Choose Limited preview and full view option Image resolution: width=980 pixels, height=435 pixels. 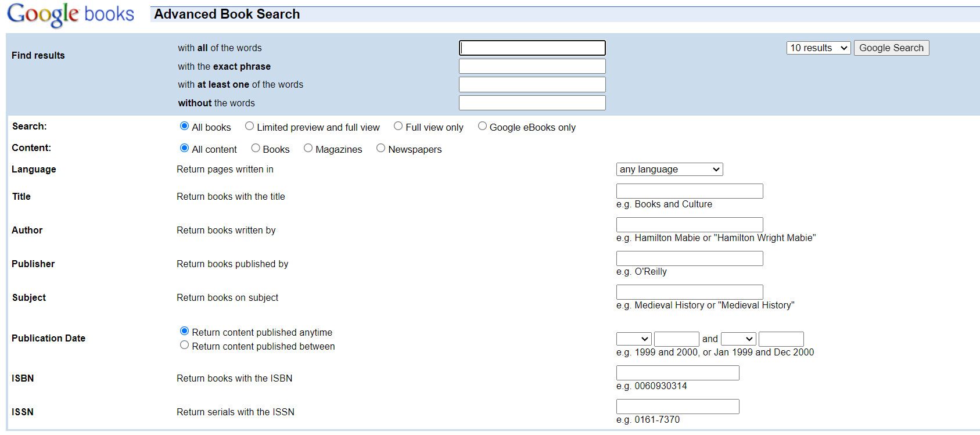pos(249,126)
